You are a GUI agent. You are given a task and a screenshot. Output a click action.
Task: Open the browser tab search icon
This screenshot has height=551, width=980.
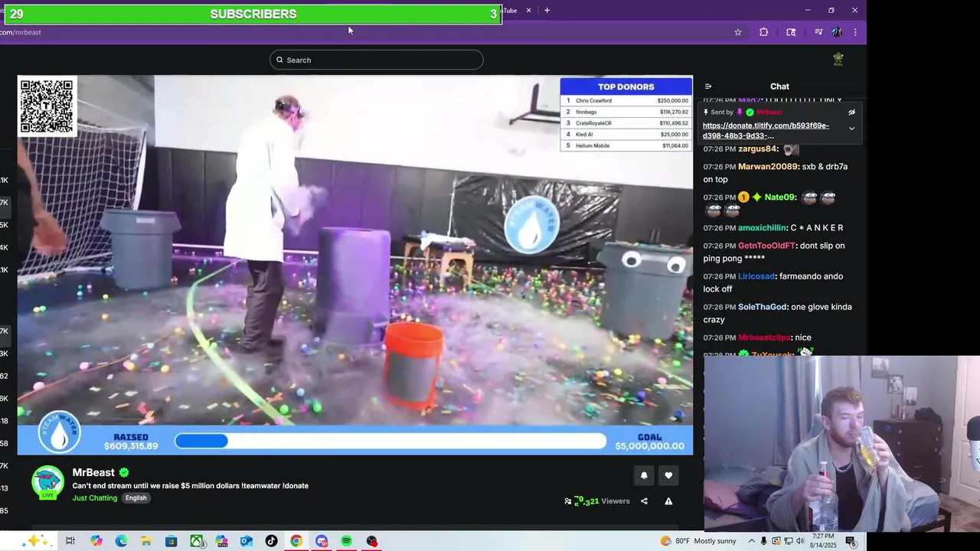click(791, 32)
